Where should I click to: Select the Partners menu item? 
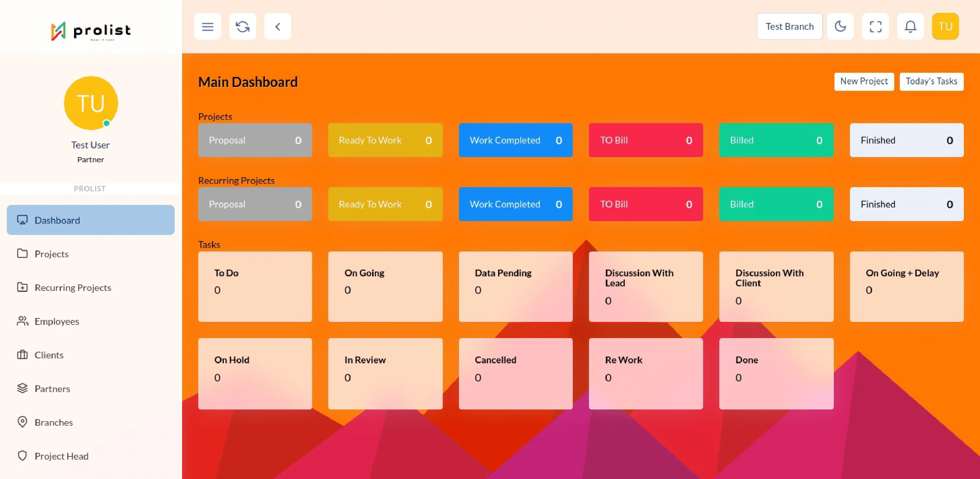(52, 388)
